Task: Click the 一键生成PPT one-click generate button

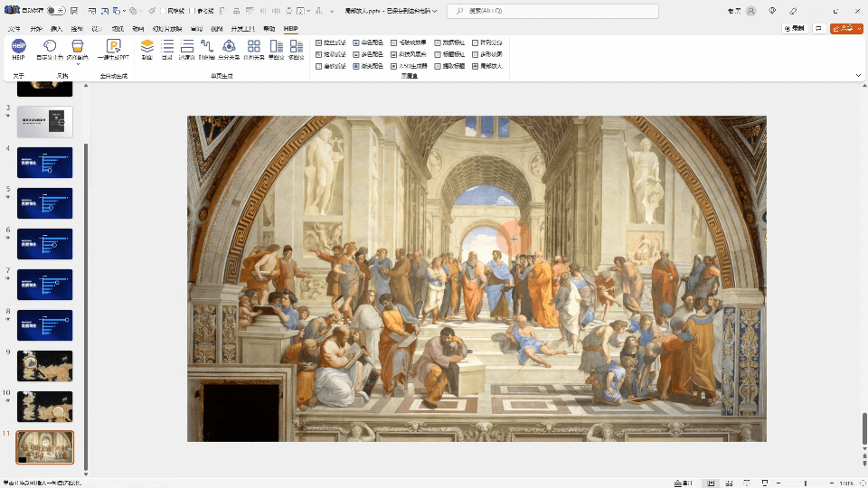Action: [114, 49]
